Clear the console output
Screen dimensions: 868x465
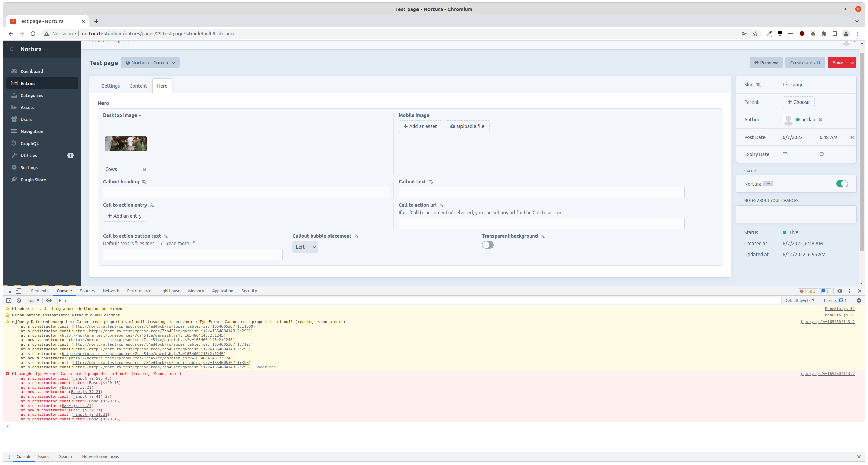tap(18, 300)
